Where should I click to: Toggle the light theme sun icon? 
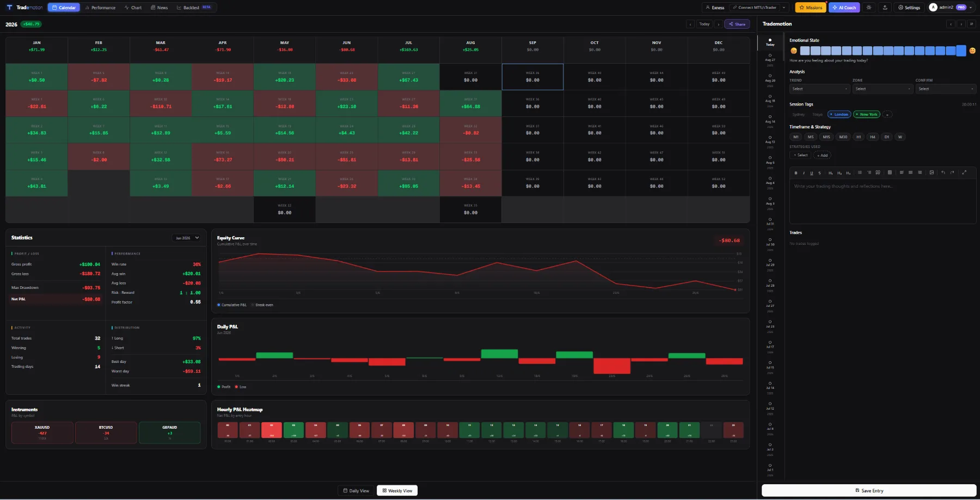pyautogui.click(x=869, y=8)
